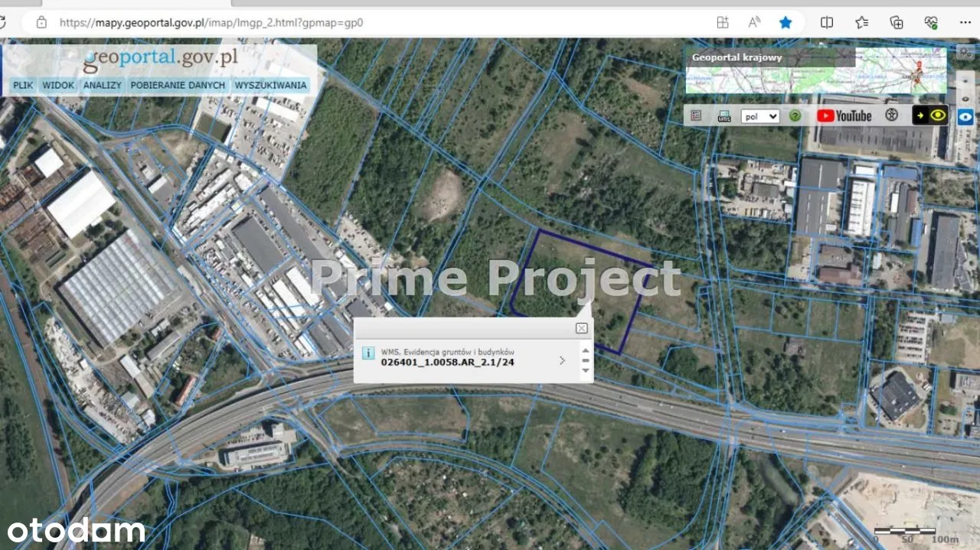Click the Edge split screen icon
Screen dimensions: 980x550
pos(827,22)
